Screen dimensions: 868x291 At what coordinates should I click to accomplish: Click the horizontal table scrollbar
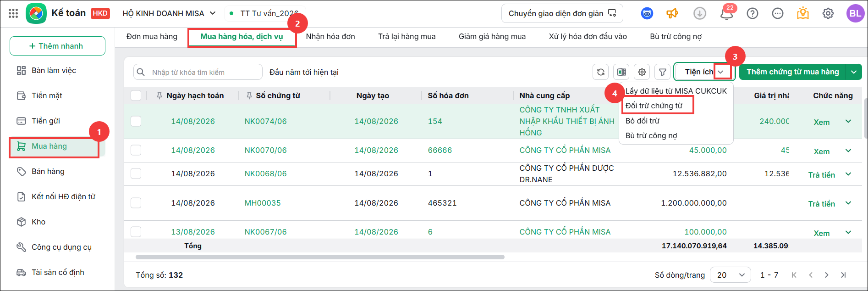320,257
